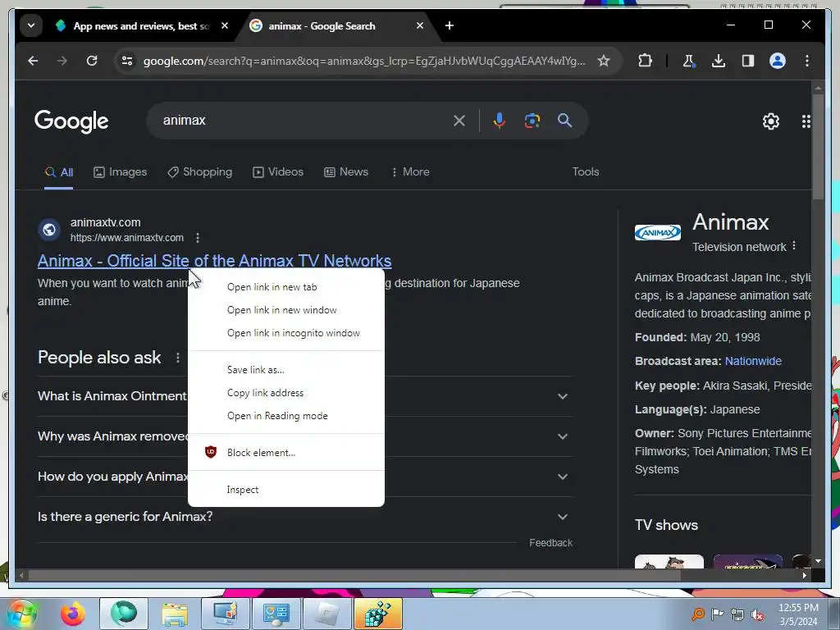
Task: Open more options for animaxtv.com result
Action: [x=198, y=237]
